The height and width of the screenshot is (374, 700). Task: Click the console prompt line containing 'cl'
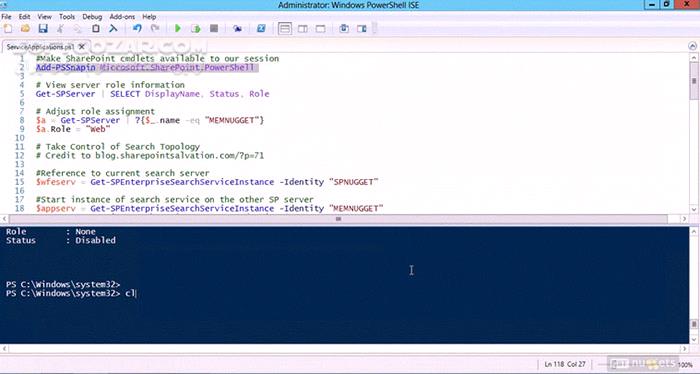click(x=71, y=293)
